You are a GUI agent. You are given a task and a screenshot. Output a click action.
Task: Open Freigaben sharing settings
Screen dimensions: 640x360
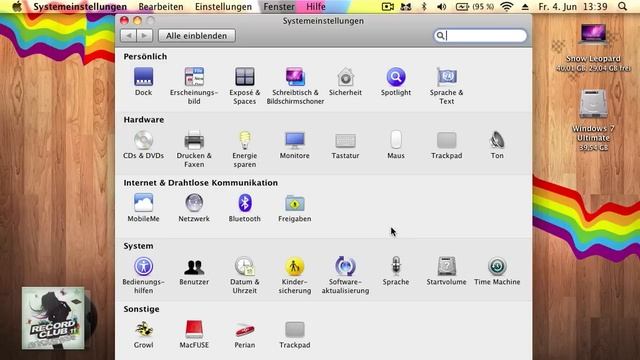[295, 208]
